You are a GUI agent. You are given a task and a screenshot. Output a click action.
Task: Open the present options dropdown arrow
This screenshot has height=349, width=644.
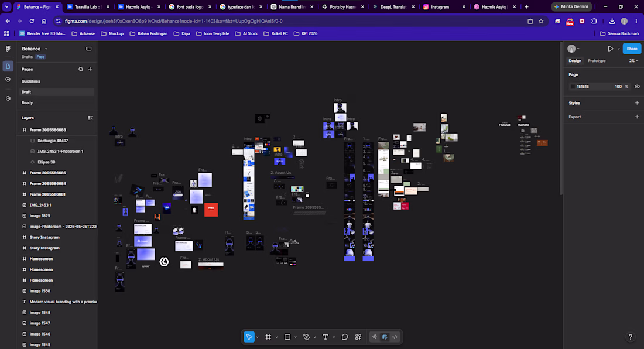pos(619,49)
